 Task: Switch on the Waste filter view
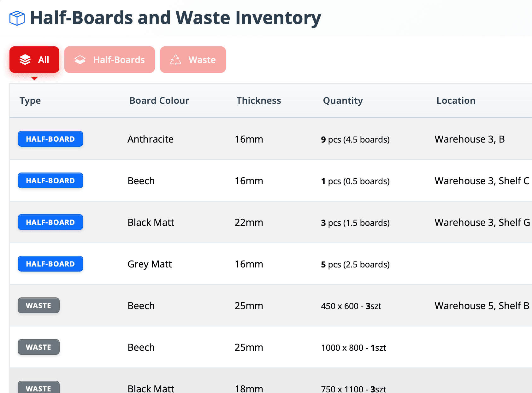[193, 59]
